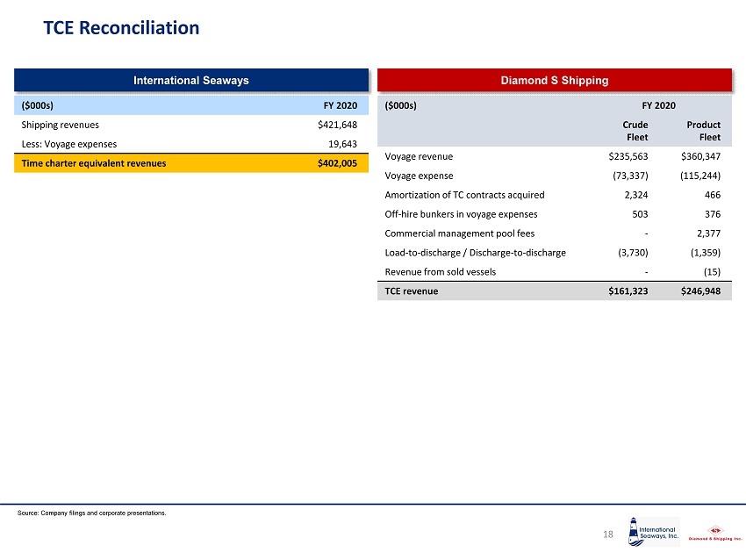The width and height of the screenshot is (746, 560).
Task: Select the Shipping revenues $421,648 value
Action: (337, 125)
